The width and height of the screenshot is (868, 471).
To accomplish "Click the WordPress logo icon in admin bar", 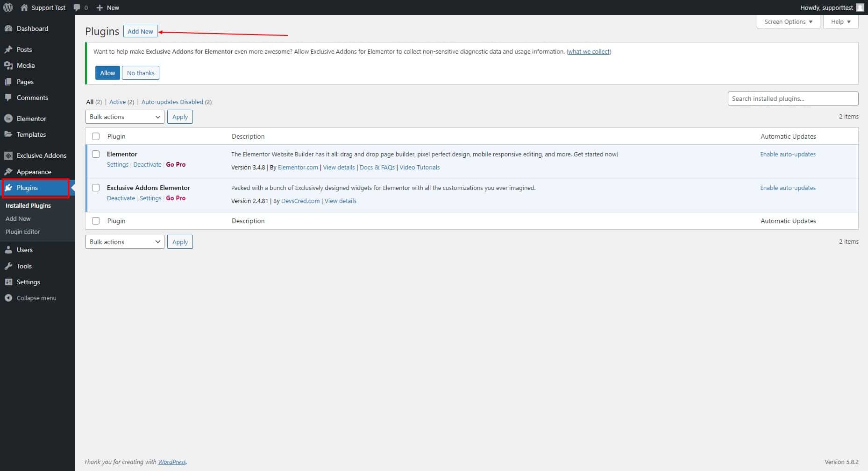I will (8, 7).
